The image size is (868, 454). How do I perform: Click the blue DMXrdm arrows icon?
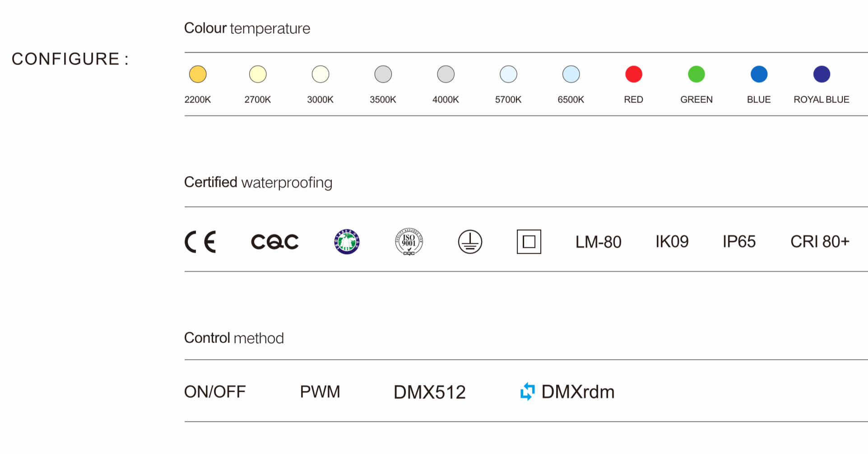[x=527, y=391]
